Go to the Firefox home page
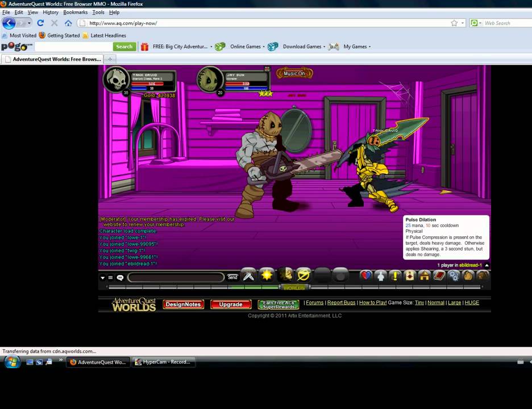 [68, 23]
